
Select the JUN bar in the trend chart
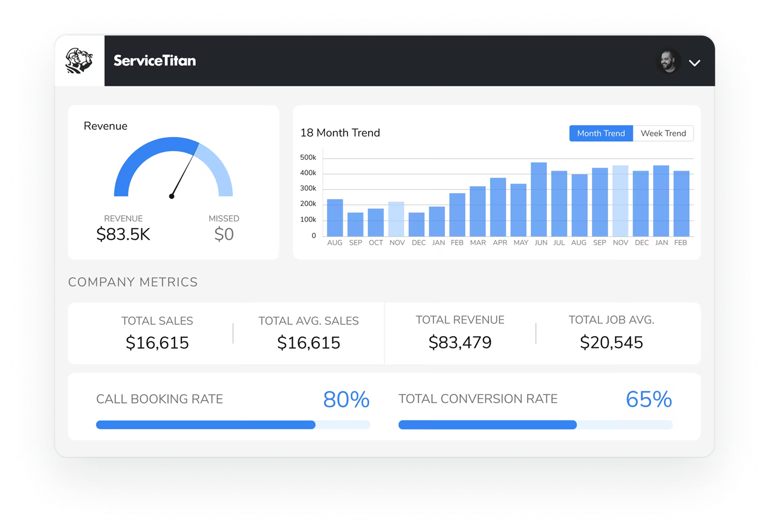(539, 199)
